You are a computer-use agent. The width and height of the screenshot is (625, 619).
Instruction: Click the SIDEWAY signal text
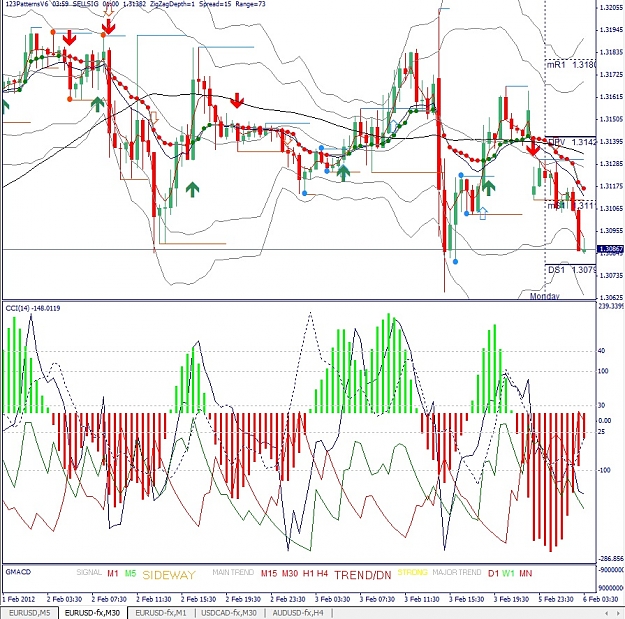pyautogui.click(x=169, y=575)
